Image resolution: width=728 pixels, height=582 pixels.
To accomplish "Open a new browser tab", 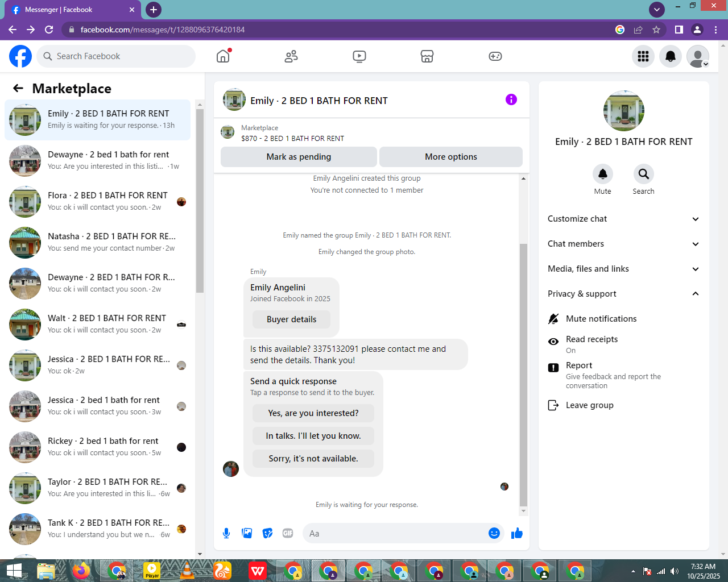I will pos(154,9).
